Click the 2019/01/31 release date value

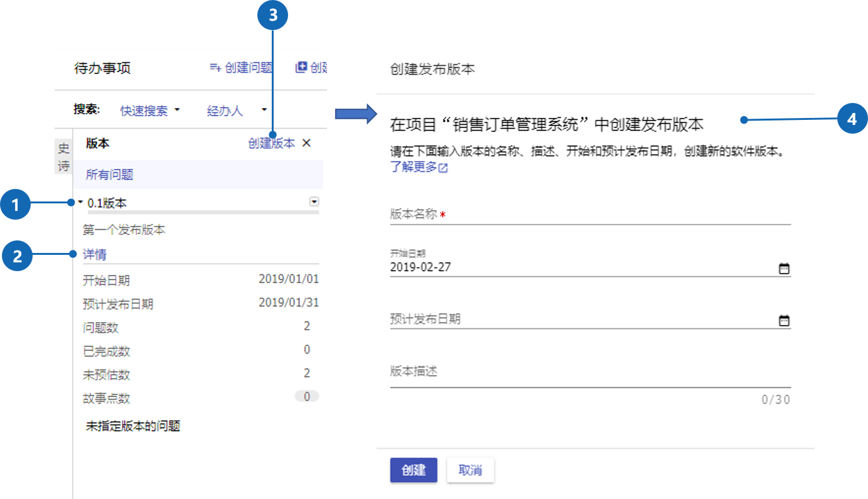click(x=289, y=303)
